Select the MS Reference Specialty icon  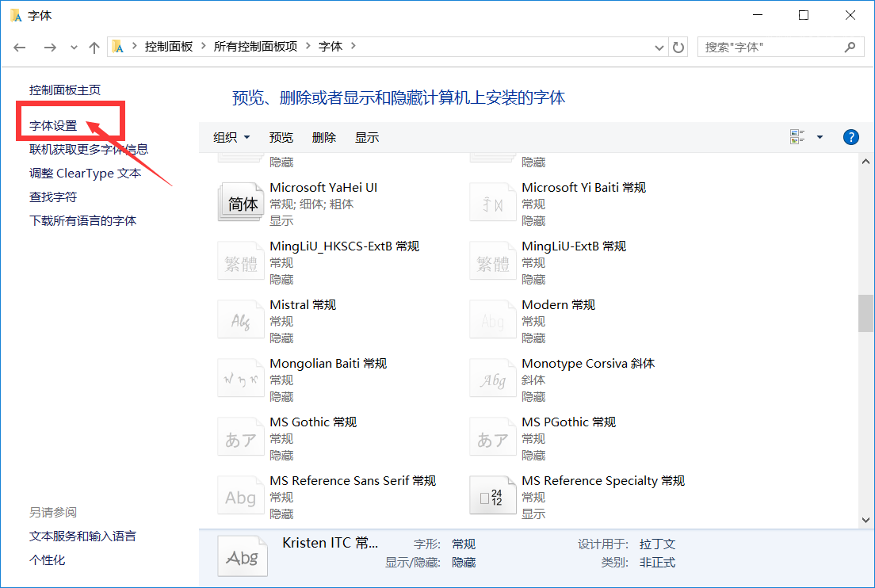coord(493,495)
